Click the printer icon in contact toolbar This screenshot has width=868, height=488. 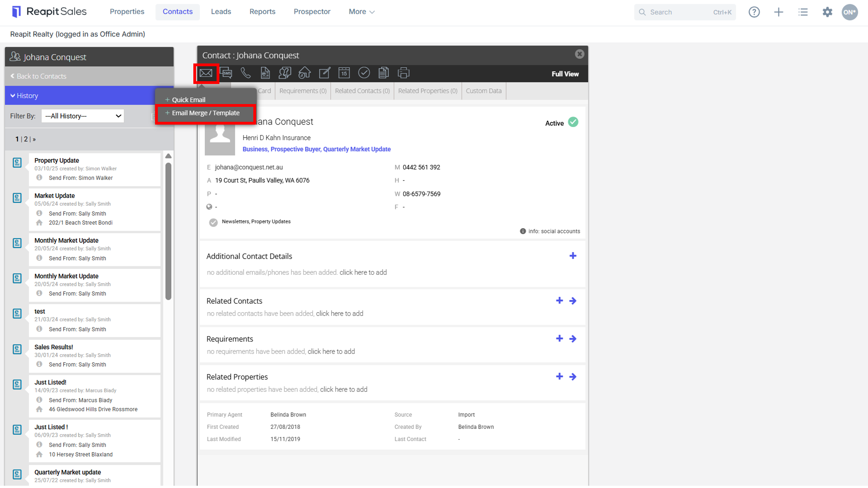pos(403,73)
